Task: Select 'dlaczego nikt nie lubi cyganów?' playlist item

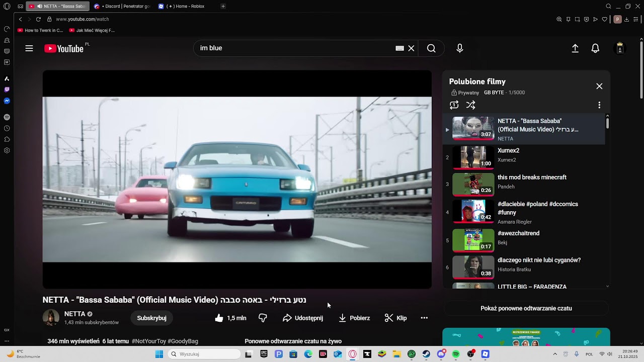Action: [524, 267]
